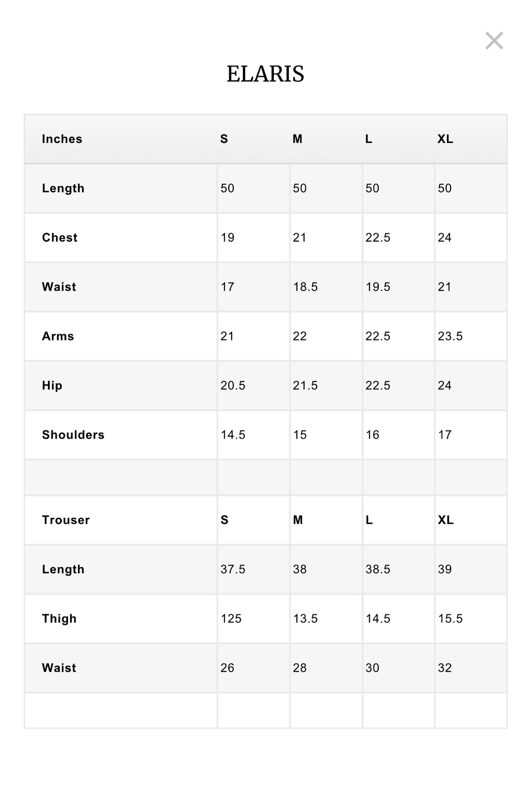
Task: Select the Hip value 20.5 for S
Action: pos(233,386)
